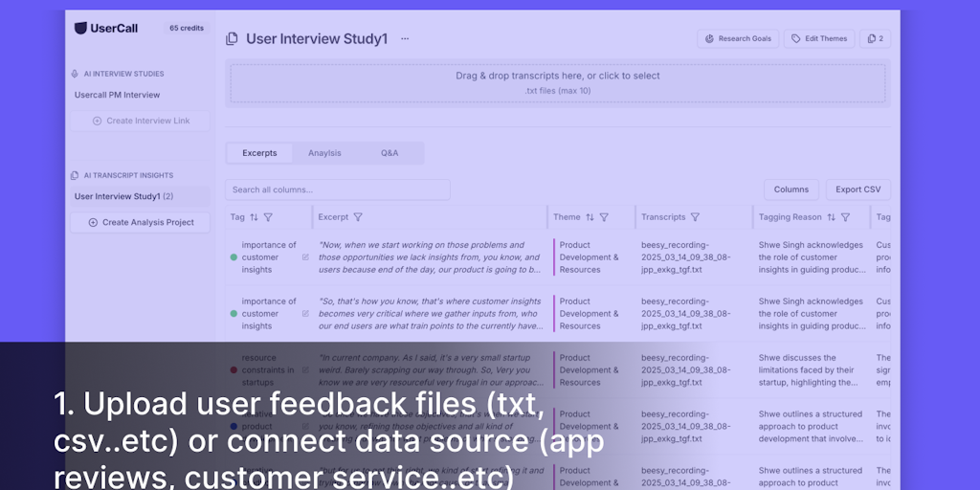This screenshot has height=490, width=980.
Task: Click green dot of first customer insights tag
Action: [x=234, y=256]
